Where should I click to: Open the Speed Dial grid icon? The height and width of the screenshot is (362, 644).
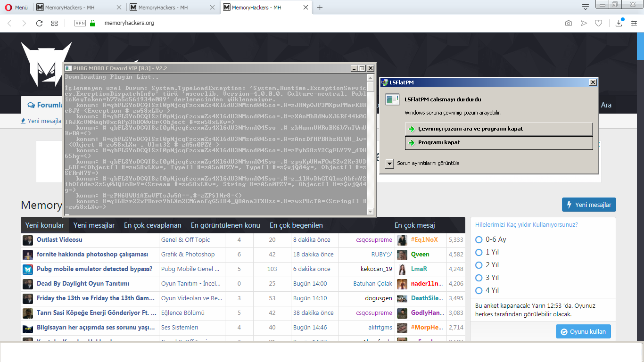(x=55, y=23)
